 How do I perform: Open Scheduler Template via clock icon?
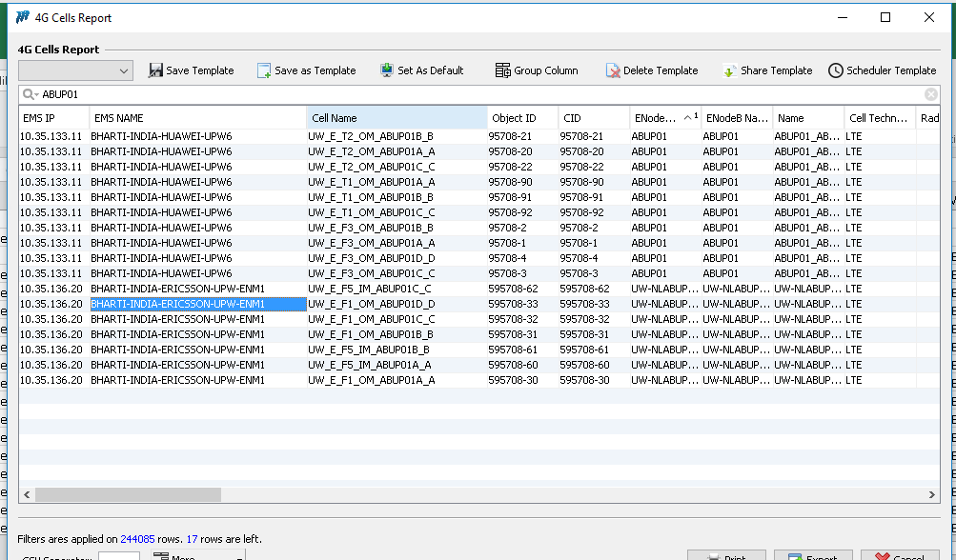click(835, 70)
